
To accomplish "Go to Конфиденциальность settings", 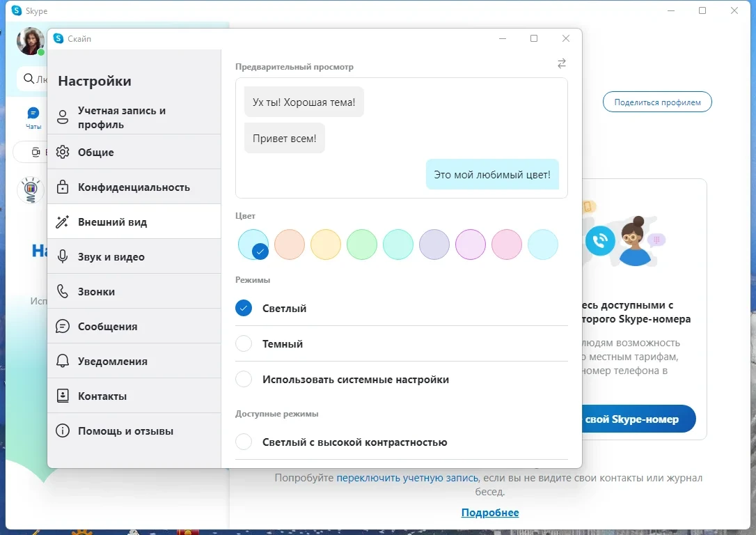I will tap(134, 187).
